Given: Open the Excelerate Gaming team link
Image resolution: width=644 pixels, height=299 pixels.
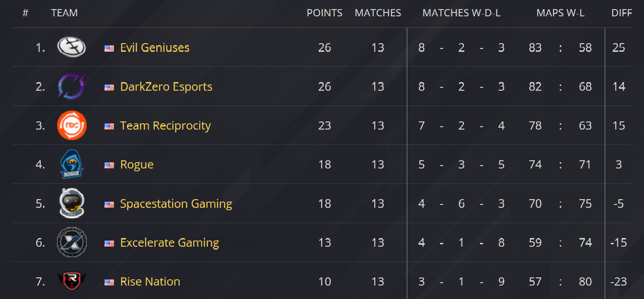Looking at the screenshot, I should 169,242.
